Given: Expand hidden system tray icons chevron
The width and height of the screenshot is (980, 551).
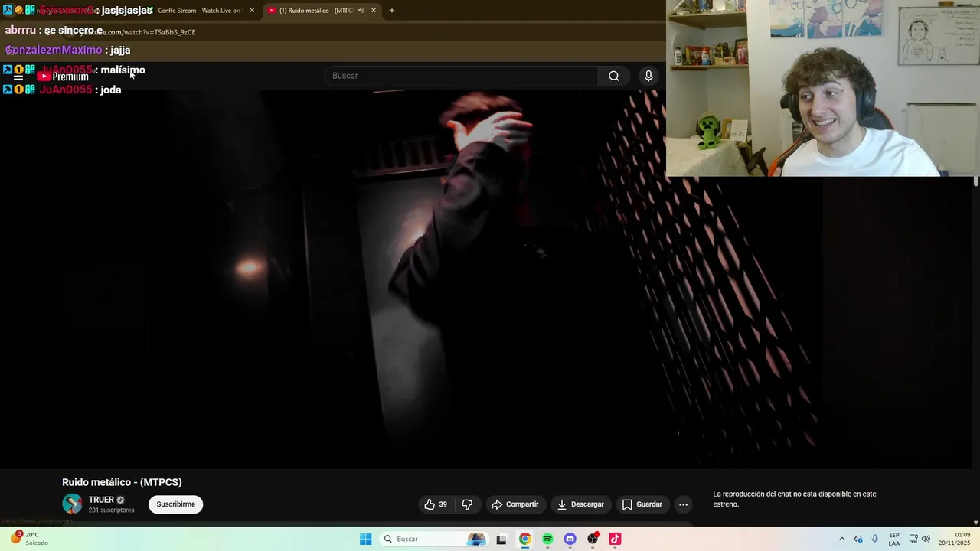Looking at the screenshot, I should pyautogui.click(x=842, y=539).
